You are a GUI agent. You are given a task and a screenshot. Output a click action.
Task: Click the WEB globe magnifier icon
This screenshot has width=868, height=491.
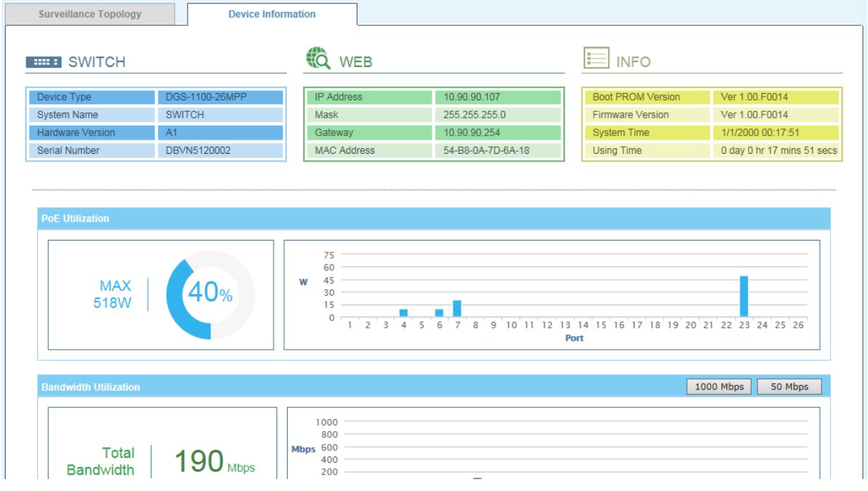(x=318, y=59)
